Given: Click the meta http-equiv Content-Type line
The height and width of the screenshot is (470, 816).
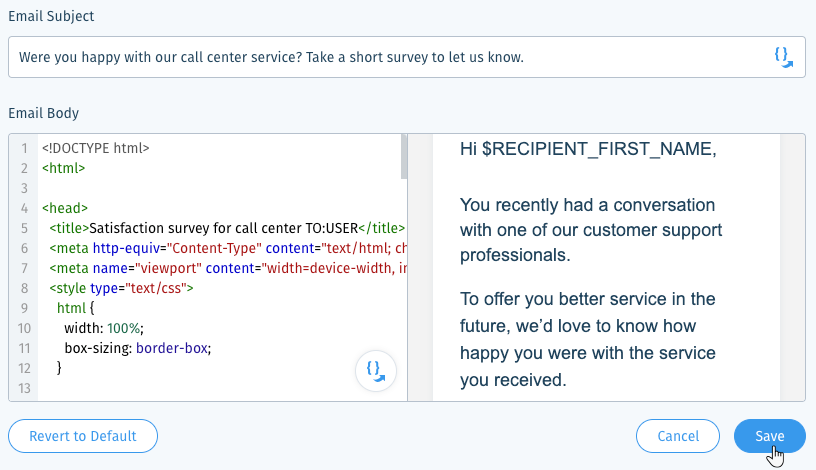Looking at the screenshot, I should coord(228,248).
